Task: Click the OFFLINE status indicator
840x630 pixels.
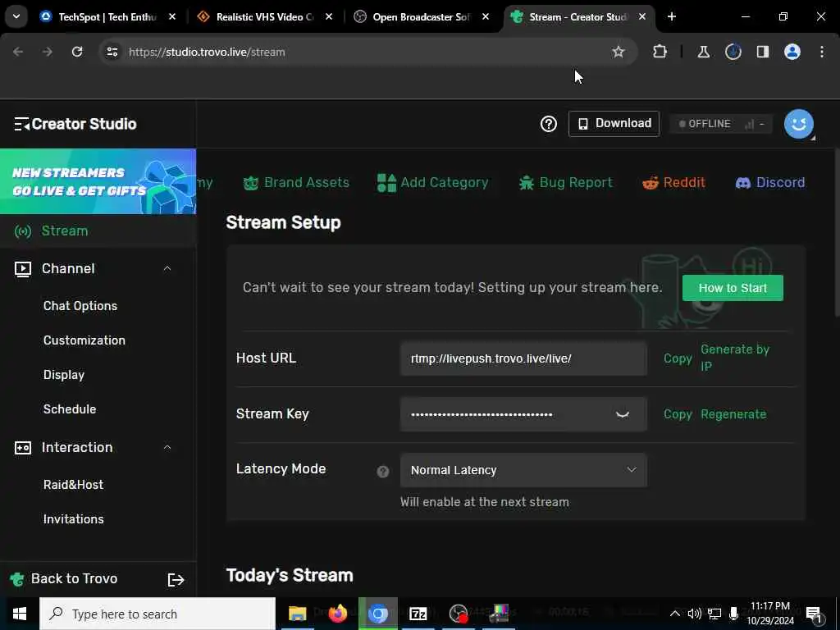Action: (721, 124)
